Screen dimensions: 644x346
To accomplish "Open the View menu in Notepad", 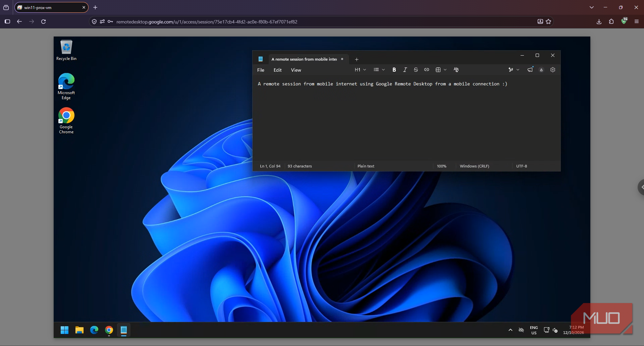I will (x=296, y=70).
